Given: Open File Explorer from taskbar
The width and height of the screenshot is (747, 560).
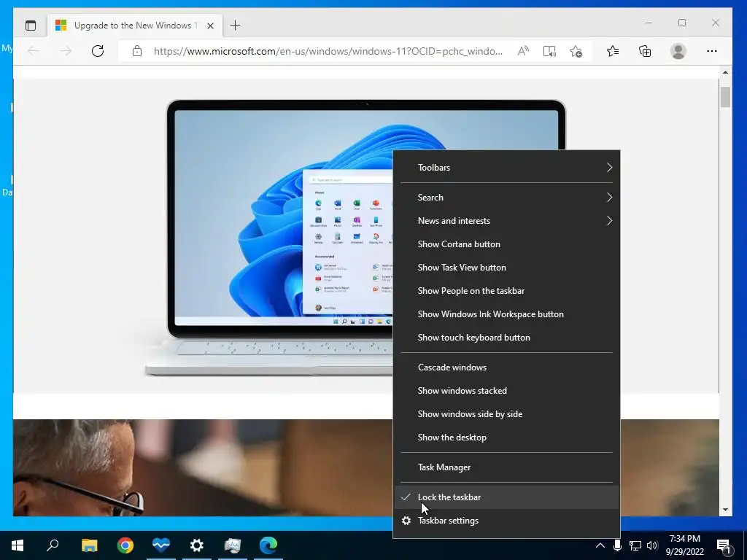Looking at the screenshot, I should (89, 545).
